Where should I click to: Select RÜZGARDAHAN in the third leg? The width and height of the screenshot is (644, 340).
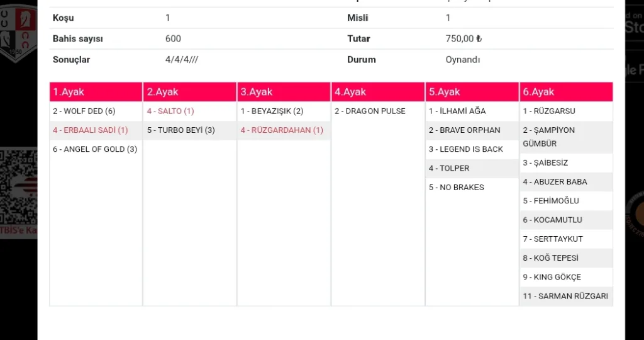click(x=282, y=130)
